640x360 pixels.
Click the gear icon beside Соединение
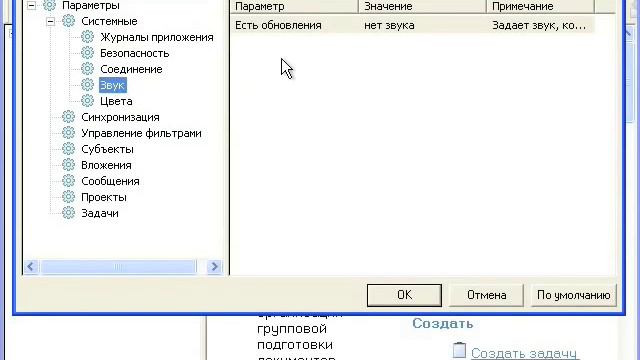(x=87, y=69)
